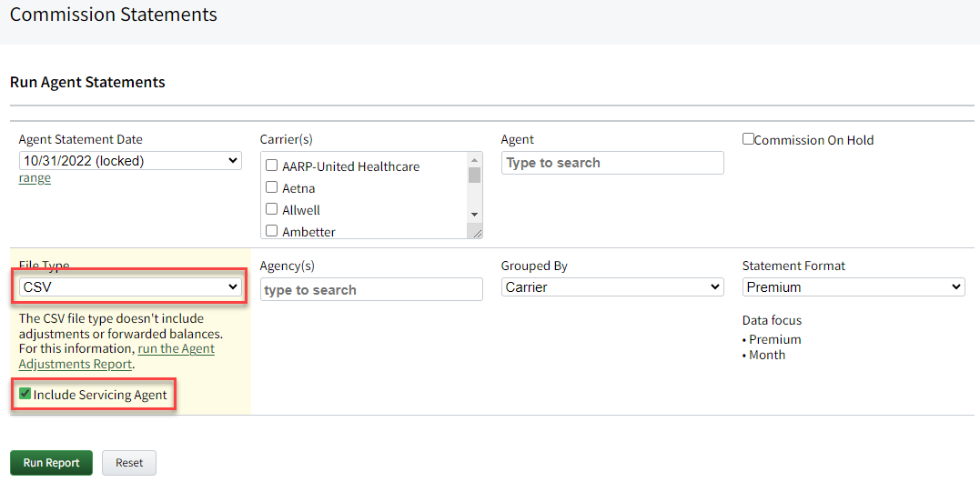Click the Agent search field

coord(612,163)
